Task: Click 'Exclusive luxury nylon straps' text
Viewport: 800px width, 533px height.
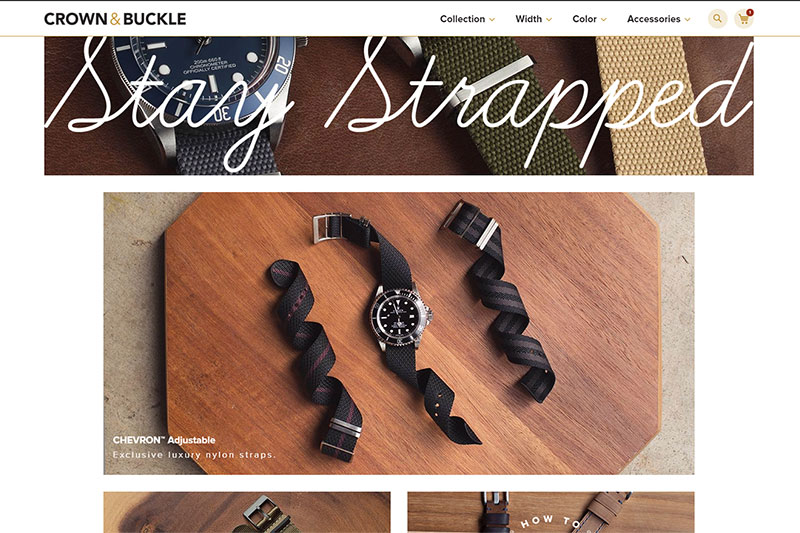Action: coord(194,454)
